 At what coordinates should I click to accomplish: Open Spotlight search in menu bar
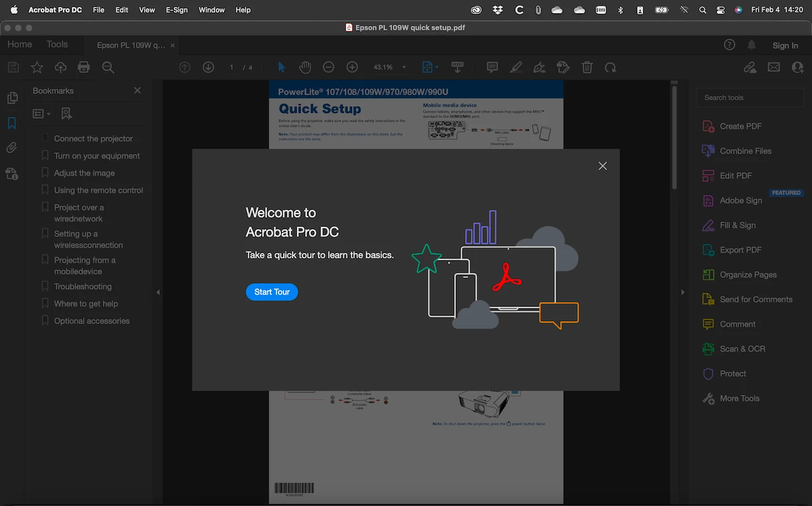702,10
